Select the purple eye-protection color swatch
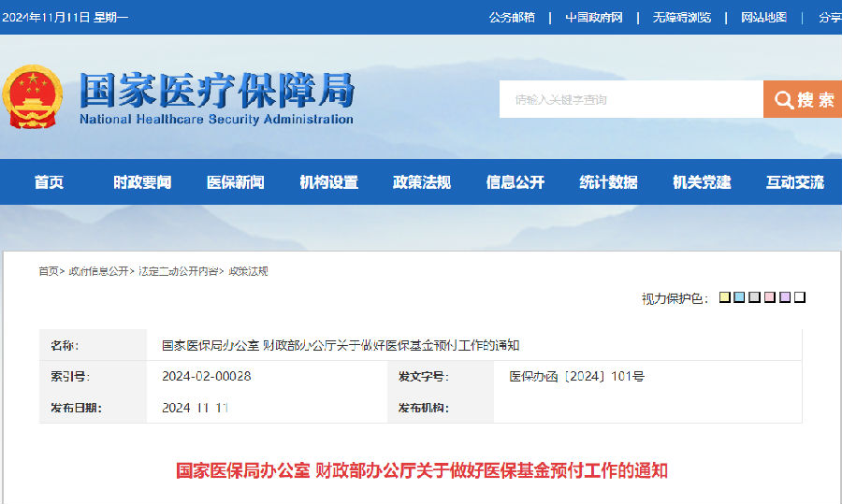This screenshot has width=842, height=504. (784, 297)
